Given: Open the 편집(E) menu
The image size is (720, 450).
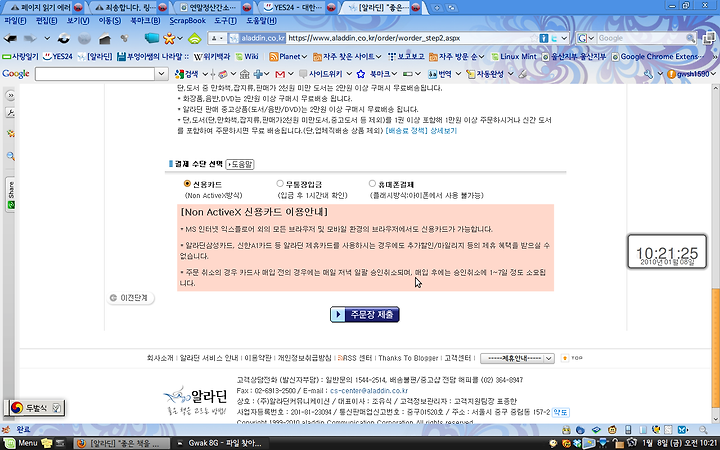Looking at the screenshot, I should (46, 20).
